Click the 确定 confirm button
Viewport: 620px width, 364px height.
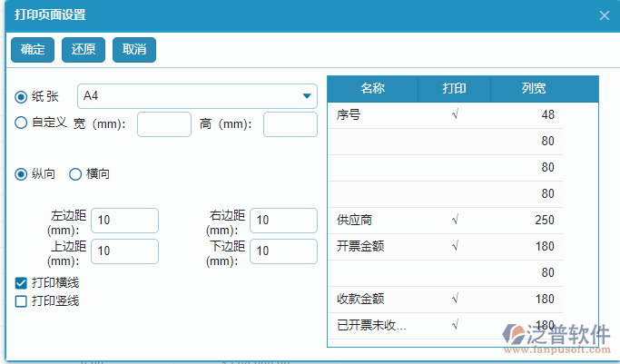pos(33,50)
